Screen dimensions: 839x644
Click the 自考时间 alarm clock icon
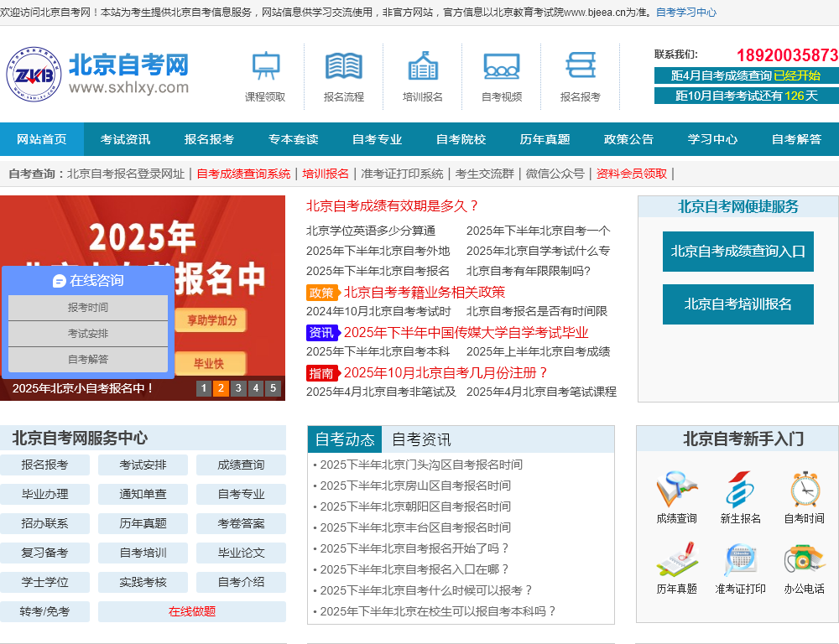point(804,490)
